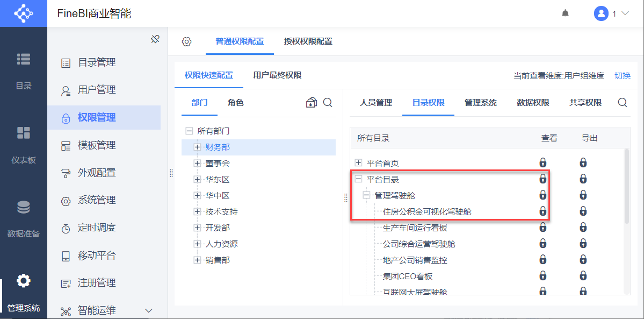Toggle 查看 lock for 平台首页
Viewport: 644px width, 319px height.
click(543, 162)
